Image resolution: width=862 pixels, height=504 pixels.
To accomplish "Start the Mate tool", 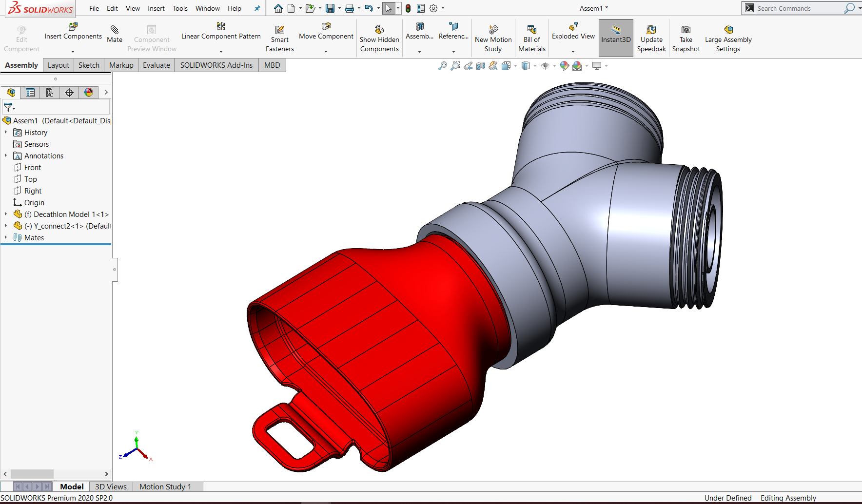I will coord(115,34).
